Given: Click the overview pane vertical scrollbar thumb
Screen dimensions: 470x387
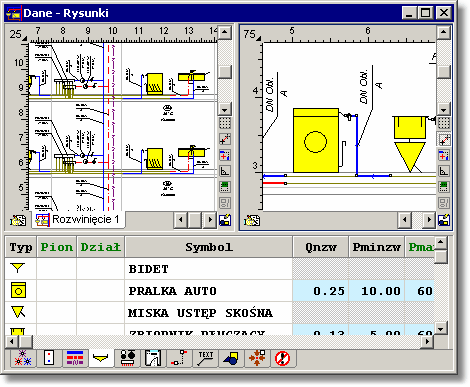Looking at the screenshot, I should 225,72.
